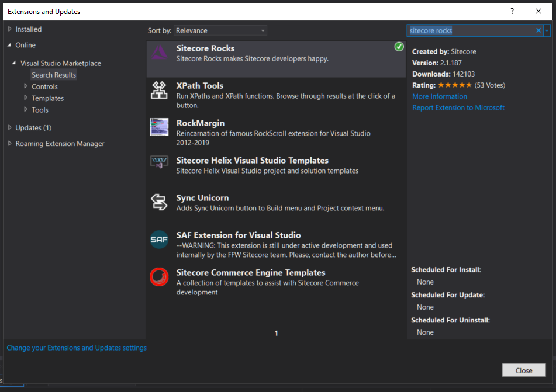The height and width of the screenshot is (392, 556).
Task: Select Visual Studio Marketplace node
Action: [61, 63]
